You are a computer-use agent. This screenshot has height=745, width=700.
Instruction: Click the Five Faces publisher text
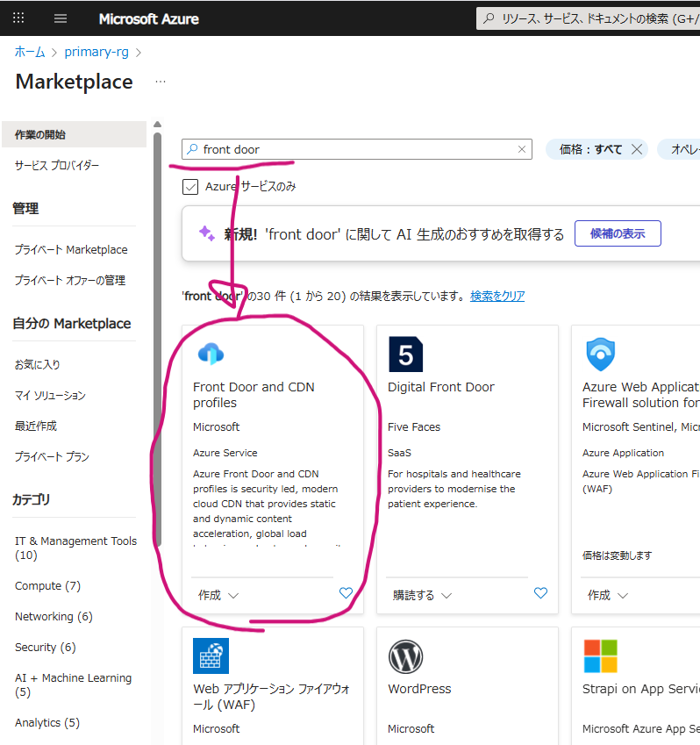point(414,427)
